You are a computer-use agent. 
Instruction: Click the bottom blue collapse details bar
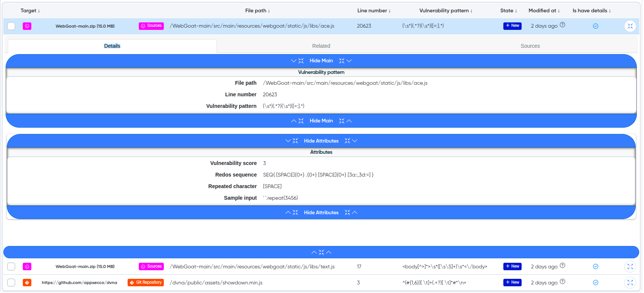321,252
